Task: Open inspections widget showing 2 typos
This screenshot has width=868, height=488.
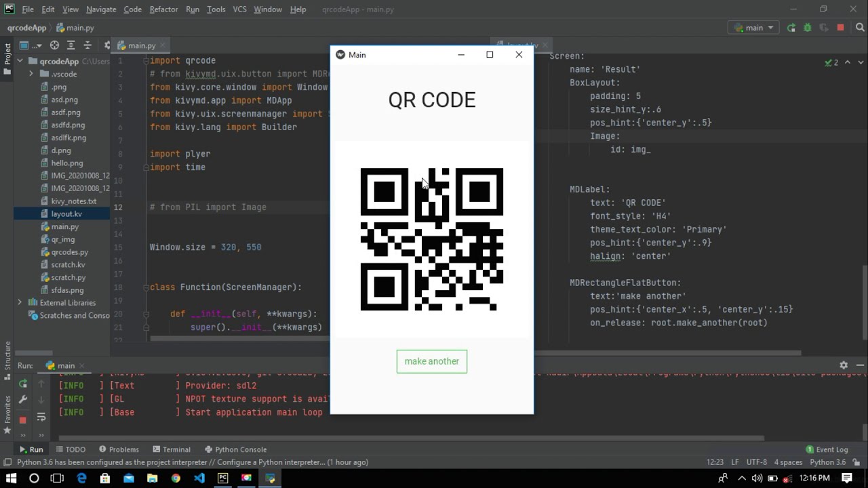Action: [x=831, y=62]
